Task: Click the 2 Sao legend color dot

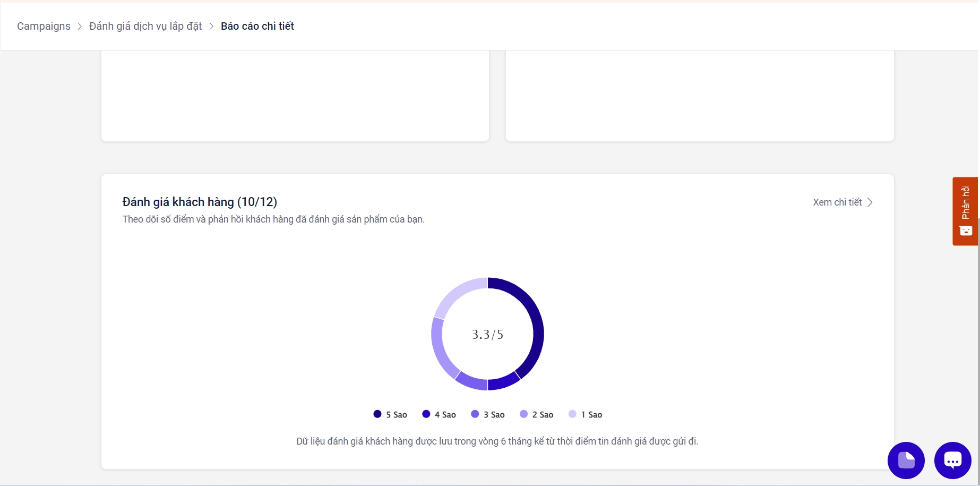Action: [x=524, y=414]
